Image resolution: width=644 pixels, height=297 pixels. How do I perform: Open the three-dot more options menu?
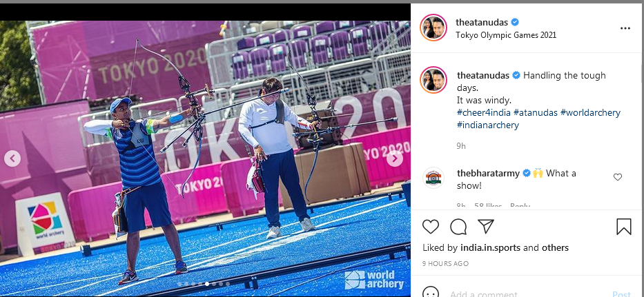pyautogui.click(x=625, y=28)
